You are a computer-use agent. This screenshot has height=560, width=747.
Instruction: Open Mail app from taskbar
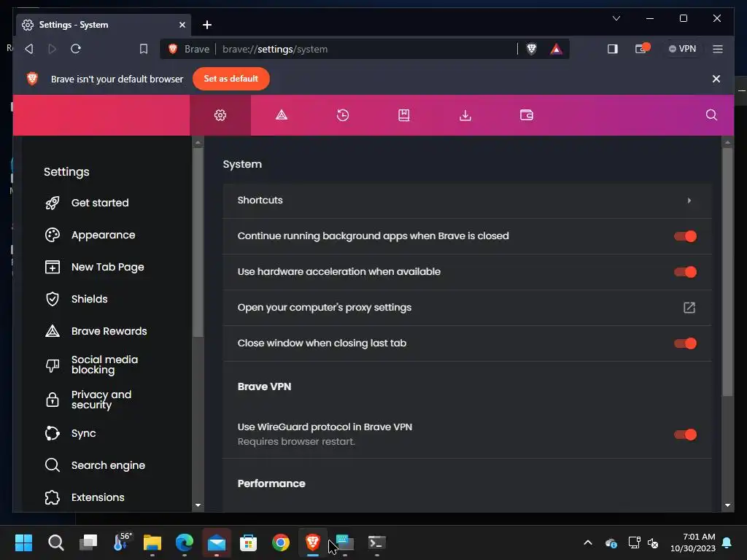[x=216, y=542]
